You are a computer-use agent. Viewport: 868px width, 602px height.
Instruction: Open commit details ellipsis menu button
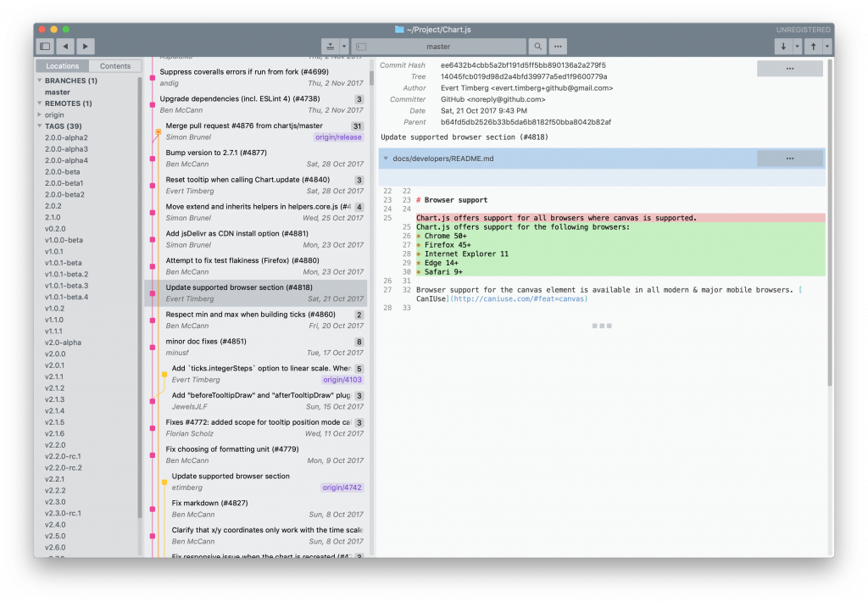(x=790, y=69)
